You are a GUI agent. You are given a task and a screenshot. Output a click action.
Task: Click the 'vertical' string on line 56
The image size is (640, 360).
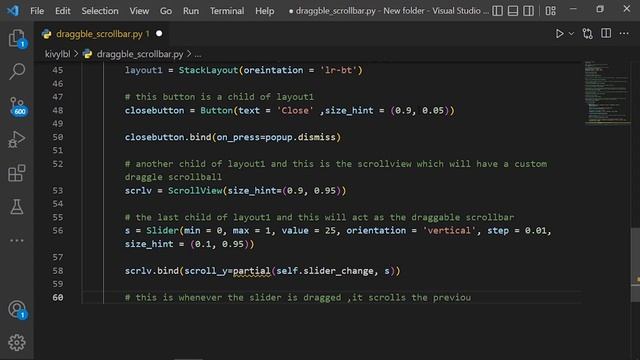[x=449, y=231]
